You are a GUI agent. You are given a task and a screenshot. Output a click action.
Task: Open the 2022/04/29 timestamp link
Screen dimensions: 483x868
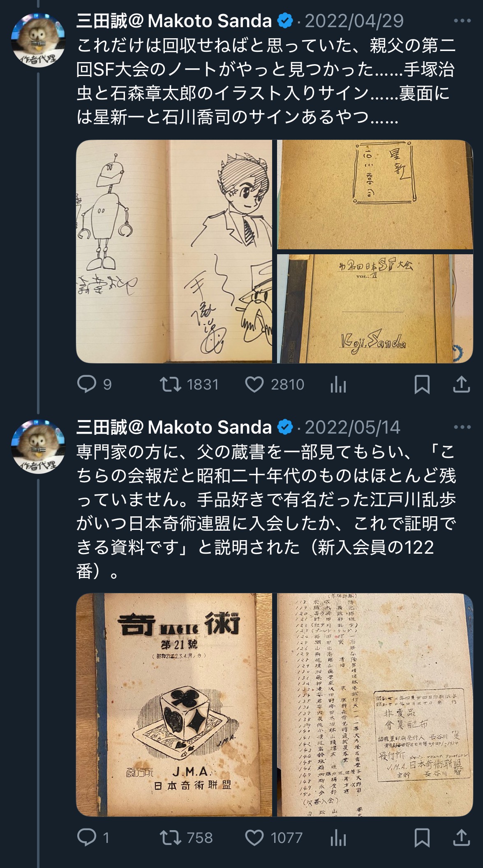354,21
